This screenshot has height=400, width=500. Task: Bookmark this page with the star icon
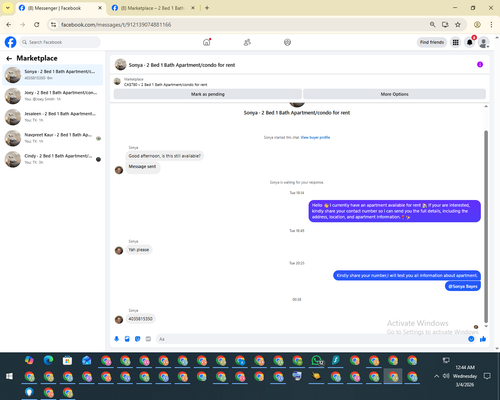coord(458,25)
